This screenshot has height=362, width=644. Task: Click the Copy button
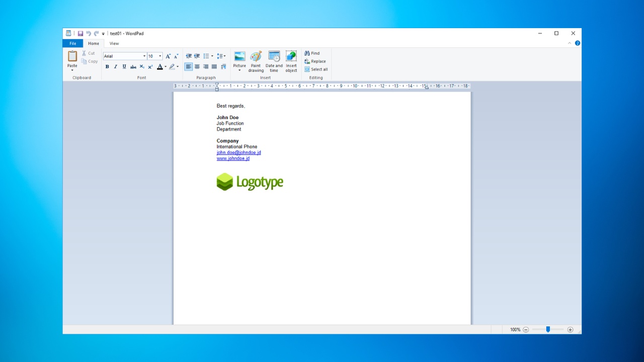coord(90,61)
